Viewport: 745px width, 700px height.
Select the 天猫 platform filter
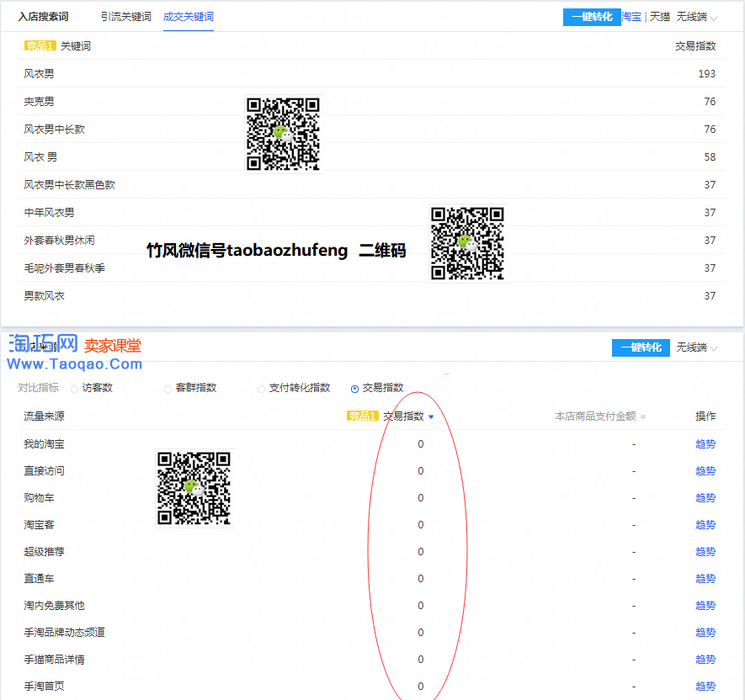(659, 17)
